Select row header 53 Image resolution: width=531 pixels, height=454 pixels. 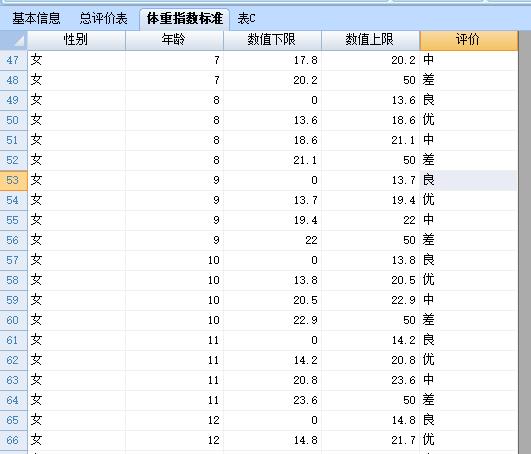tap(14, 180)
